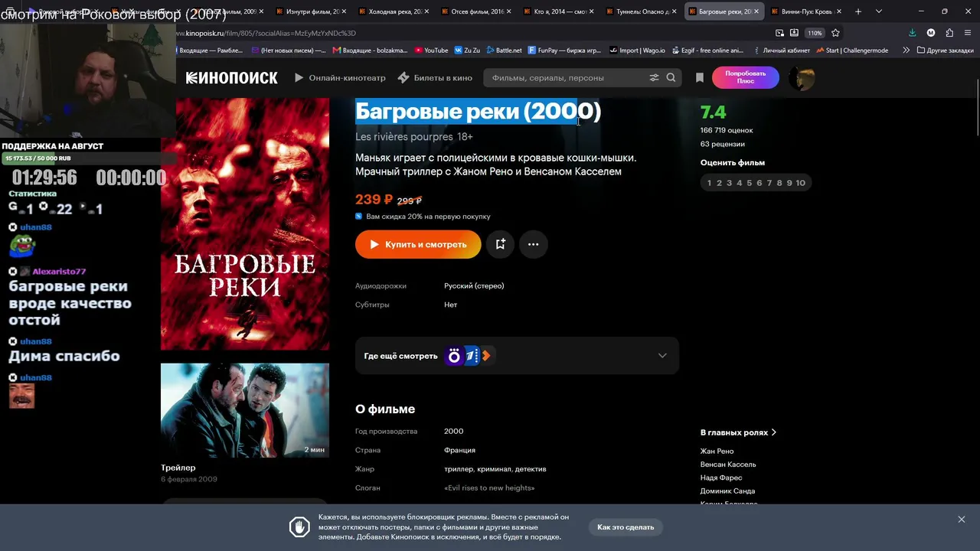
Task: Open the Багровые реки poster image
Action: [245, 223]
